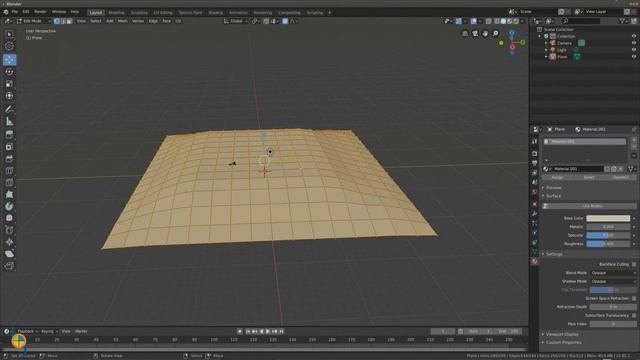Open the Playback menu in timeline
This screenshot has width=640, height=360.
[27, 331]
